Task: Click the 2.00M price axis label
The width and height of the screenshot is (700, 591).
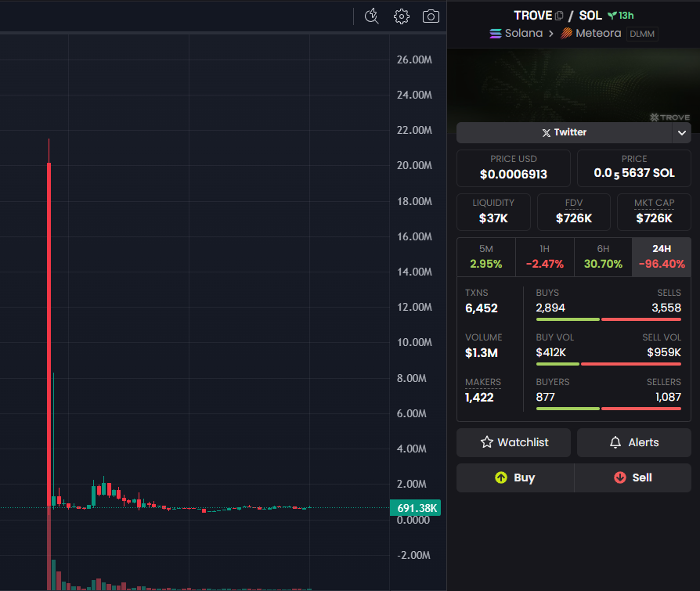Action: pyautogui.click(x=412, y=484)
